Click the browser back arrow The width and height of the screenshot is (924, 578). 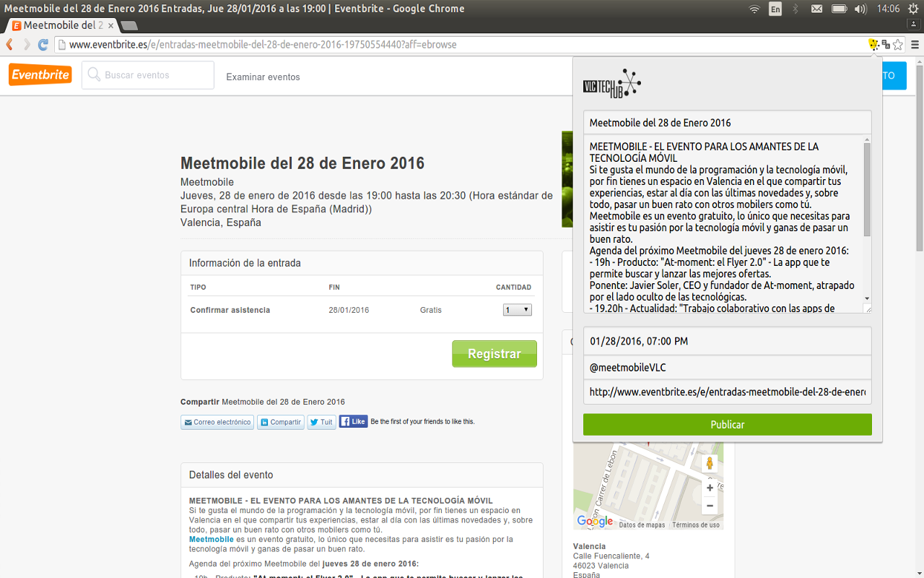[9, 45]
